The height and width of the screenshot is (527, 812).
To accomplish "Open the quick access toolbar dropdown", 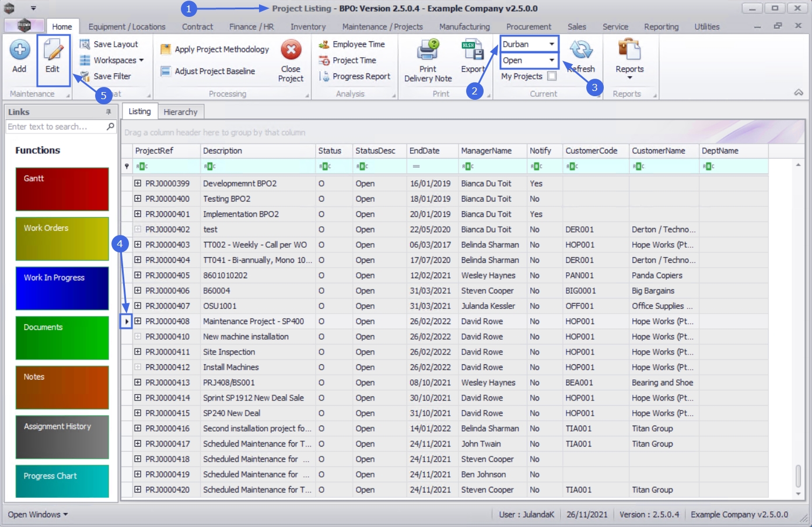I will pos(33,8).
